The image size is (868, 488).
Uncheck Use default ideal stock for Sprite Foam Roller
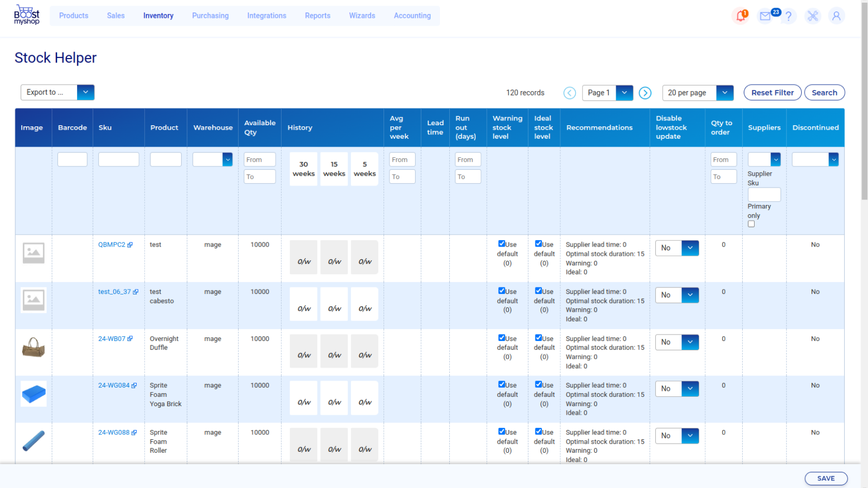[x=538, y=432]
